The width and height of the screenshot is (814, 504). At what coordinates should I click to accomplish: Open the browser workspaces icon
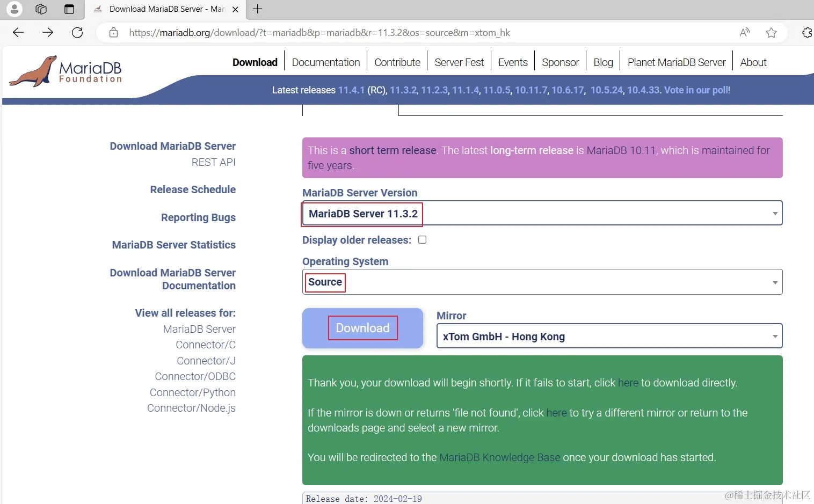coord(41,9)
